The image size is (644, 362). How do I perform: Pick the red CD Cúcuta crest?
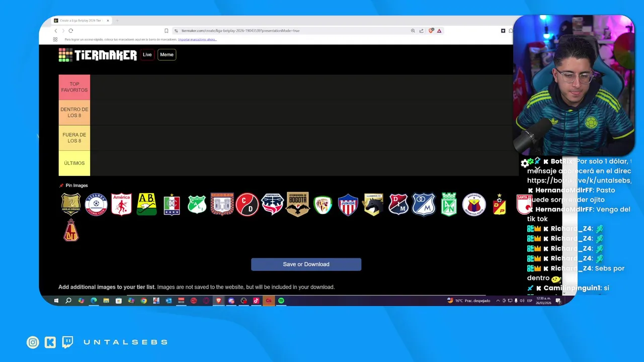click(x=247, y=205)
